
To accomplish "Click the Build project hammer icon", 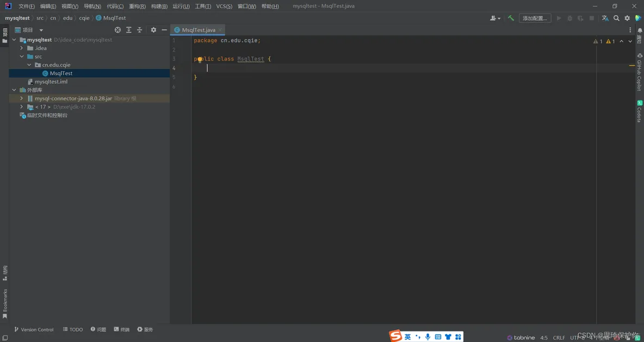I will pyautogui.click(x=511, y=18).
